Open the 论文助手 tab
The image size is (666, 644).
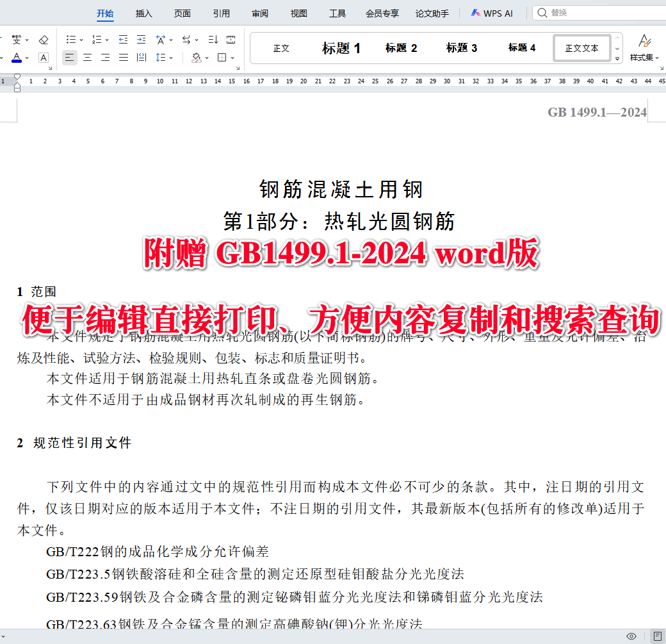(x=432, y=13)
